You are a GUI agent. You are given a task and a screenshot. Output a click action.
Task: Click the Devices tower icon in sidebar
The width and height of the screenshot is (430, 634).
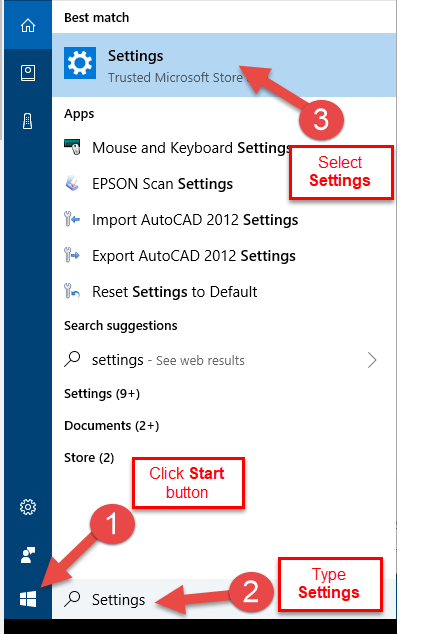tap(28, 121)
